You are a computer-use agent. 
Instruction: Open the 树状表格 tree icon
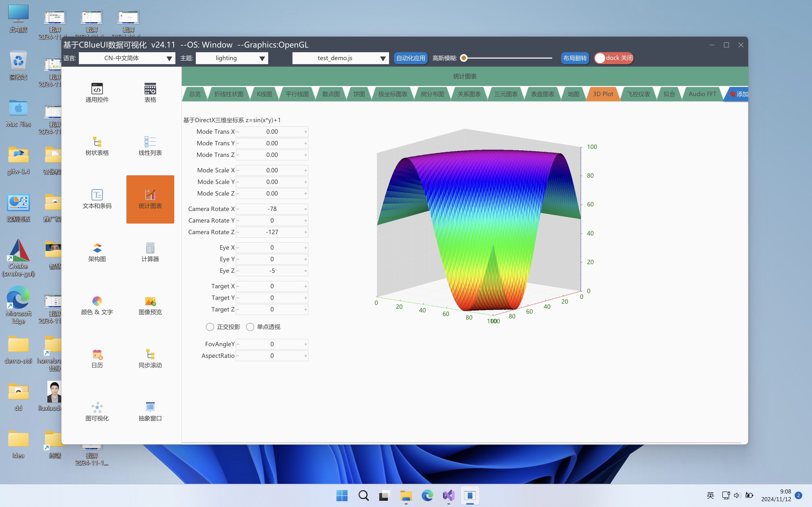97,142
